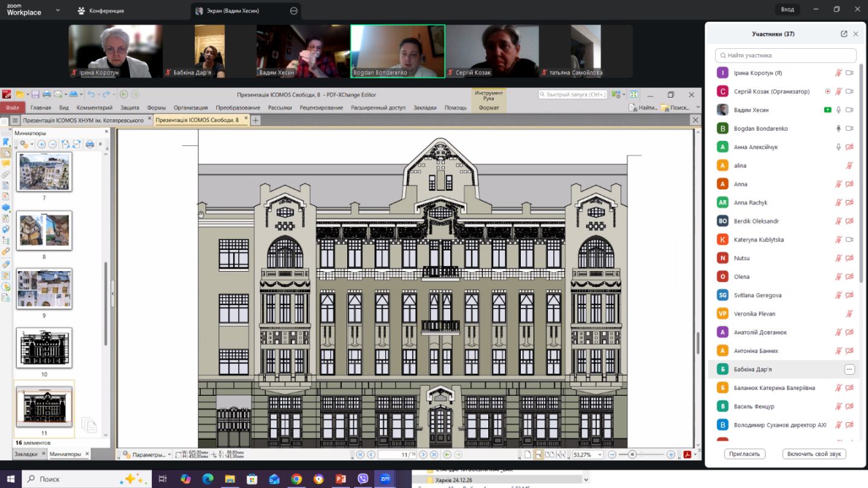Zoom out thumbnails with the minus icon

coord(52,144)
